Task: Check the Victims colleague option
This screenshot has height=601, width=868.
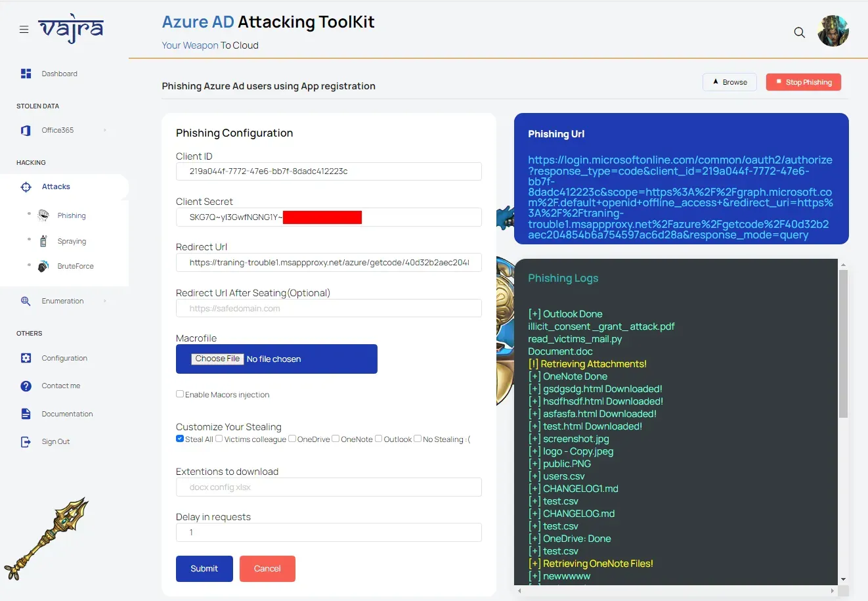Action: [219, 439]
